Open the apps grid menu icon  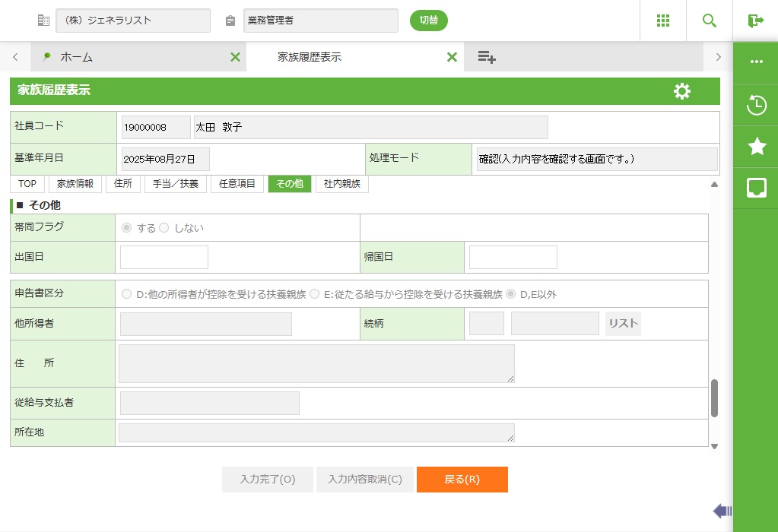coord(663,21)
